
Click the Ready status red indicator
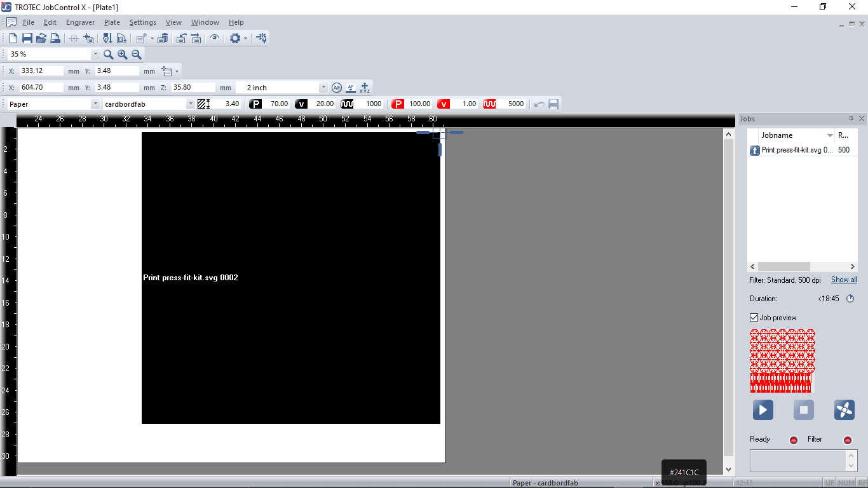coord(793,440)
